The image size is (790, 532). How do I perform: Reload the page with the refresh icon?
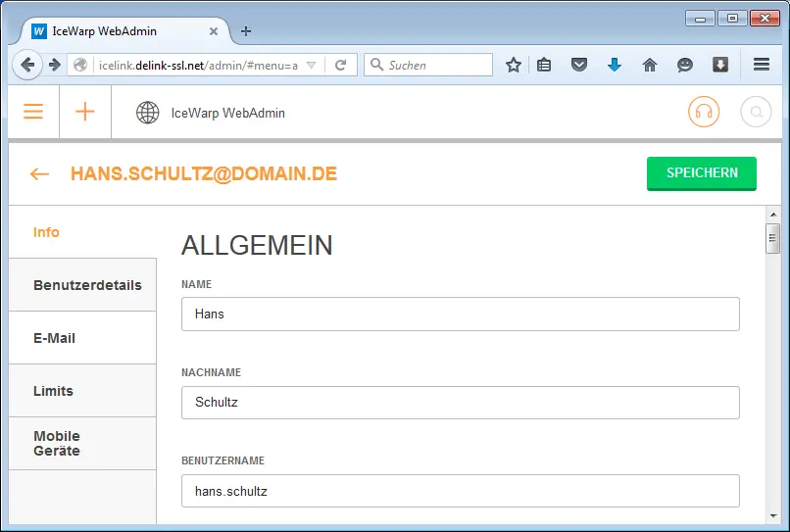(x=341, y=65)
